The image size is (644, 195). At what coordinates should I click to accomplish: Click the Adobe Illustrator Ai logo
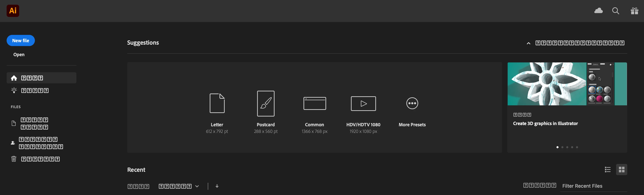coord(13,11)
